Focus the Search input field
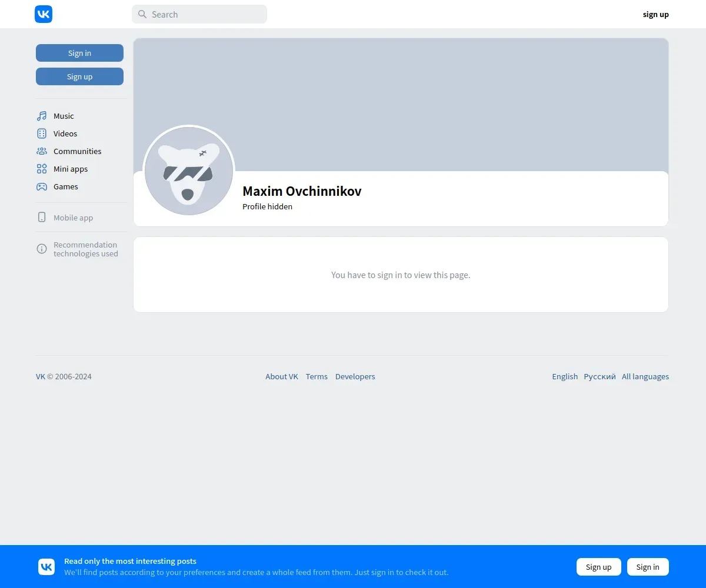The image size is (706, 588). pyautogui.click(x=199, y=14)
